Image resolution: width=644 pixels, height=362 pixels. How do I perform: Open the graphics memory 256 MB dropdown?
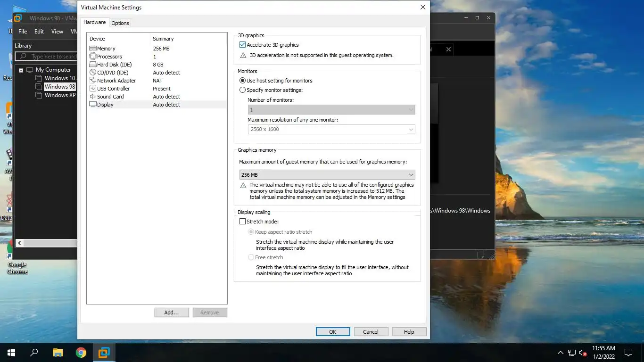(x=327, y=175)
